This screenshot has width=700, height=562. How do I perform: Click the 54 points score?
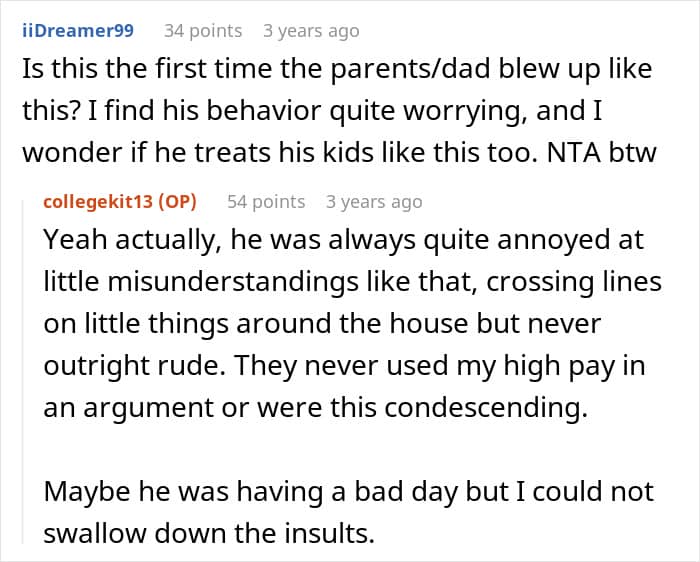265,201
